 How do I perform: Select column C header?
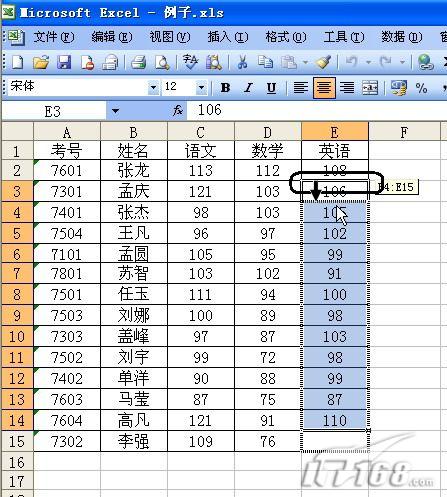click(x=201, y=132)
